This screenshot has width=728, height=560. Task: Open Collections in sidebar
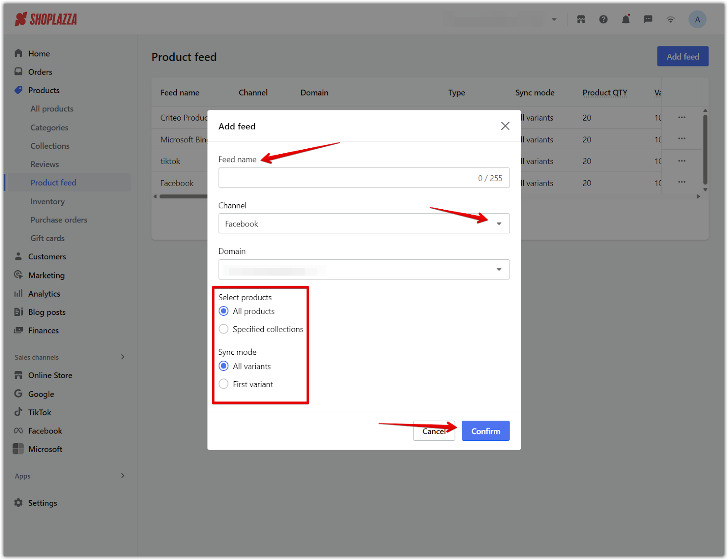tap(50, 146)
